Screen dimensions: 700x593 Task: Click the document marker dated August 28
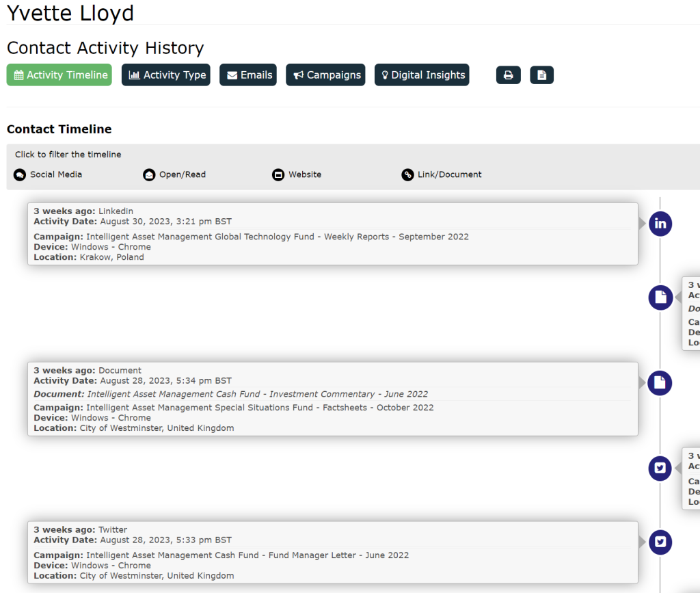point(660,383)
